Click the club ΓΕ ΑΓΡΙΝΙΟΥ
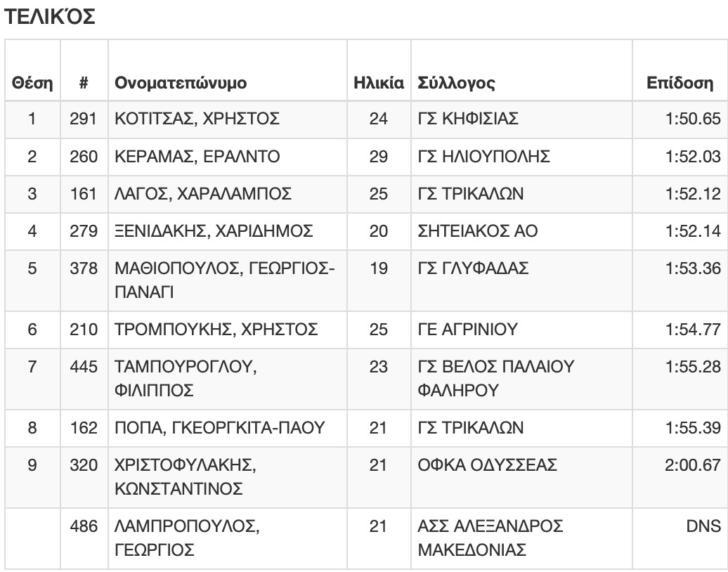The image size is (728, 572). click(467, 329)
